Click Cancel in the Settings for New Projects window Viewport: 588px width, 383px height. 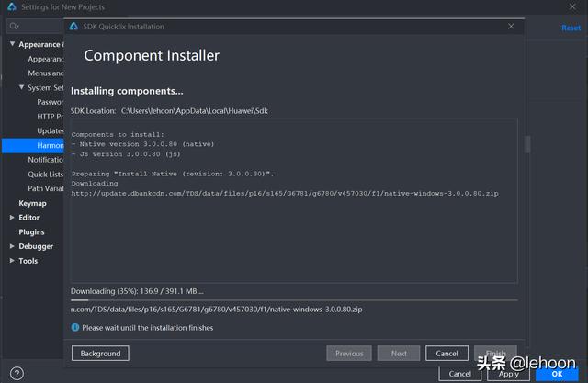click(459, 374)
